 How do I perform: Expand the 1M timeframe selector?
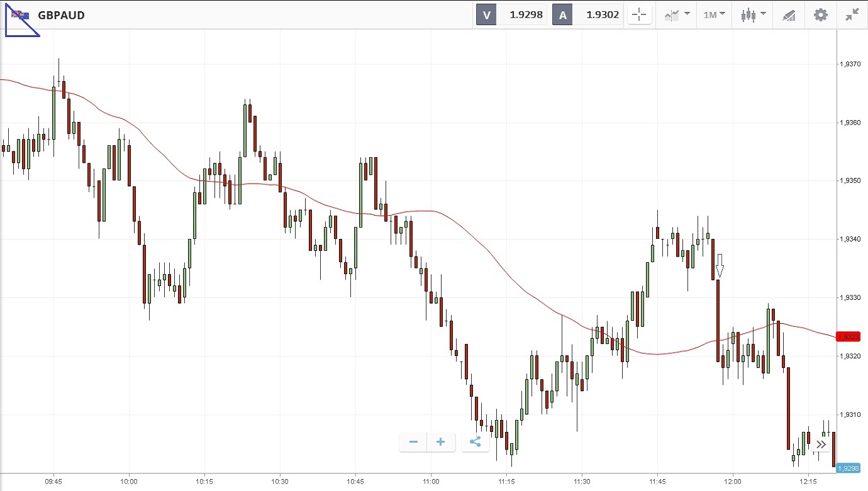(714, 15)
